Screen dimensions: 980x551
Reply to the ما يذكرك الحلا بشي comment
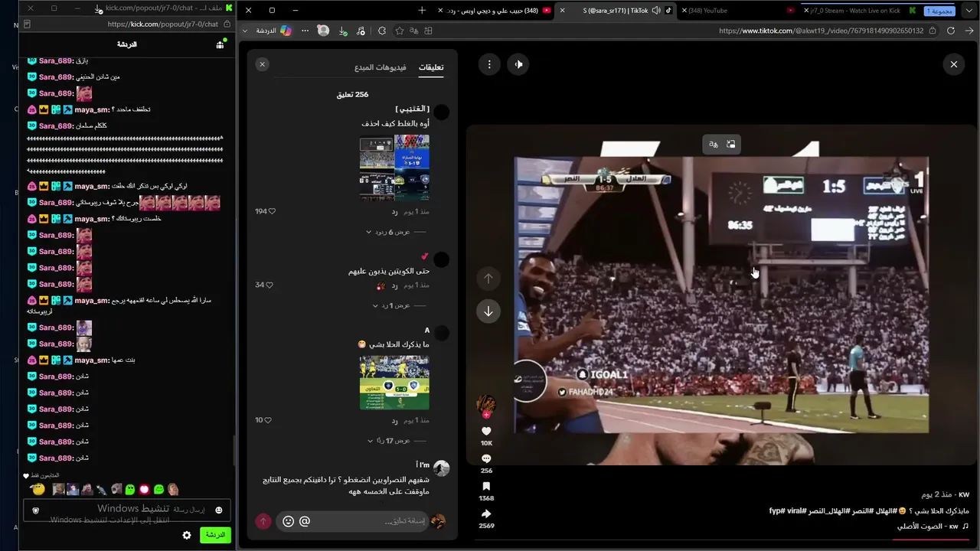coord(395,420)
